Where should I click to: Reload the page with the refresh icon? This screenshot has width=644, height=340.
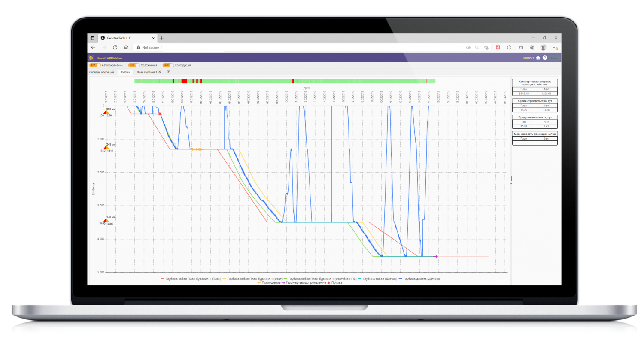pyautogui.click(x=115, y=48)
